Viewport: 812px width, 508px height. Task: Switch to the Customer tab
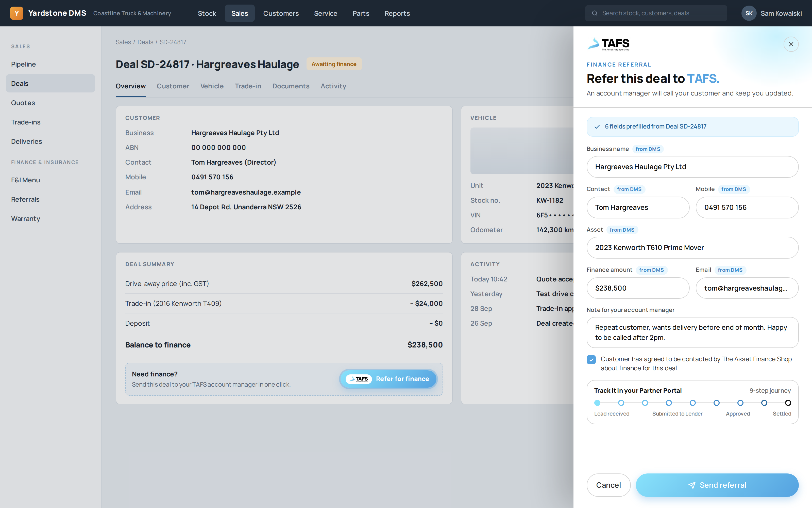(x=173, y=86)
